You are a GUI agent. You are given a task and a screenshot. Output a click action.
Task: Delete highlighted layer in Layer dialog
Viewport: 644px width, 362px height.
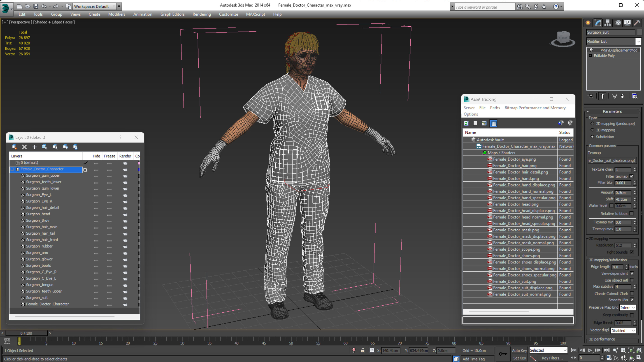24,147
